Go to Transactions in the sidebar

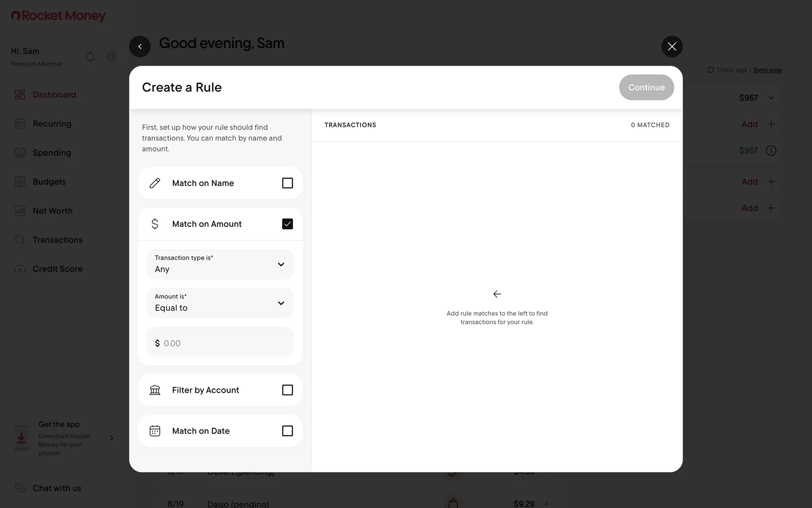click(x=58, y=240)
